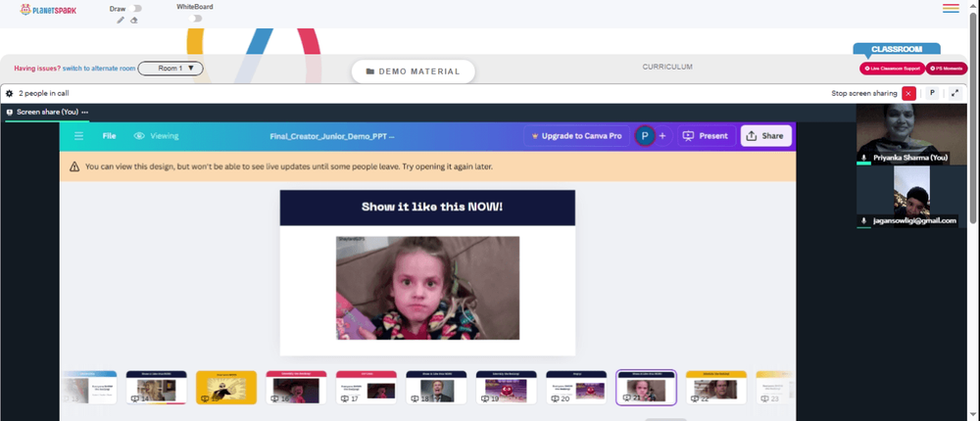Select the pencil drawing tool
This screenshot has width=980, height=421.
pos(121,20)
